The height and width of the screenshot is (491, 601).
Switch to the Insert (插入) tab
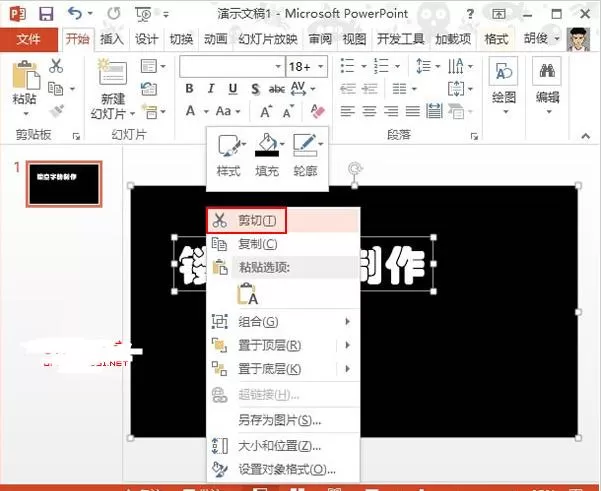pos(112,39)
